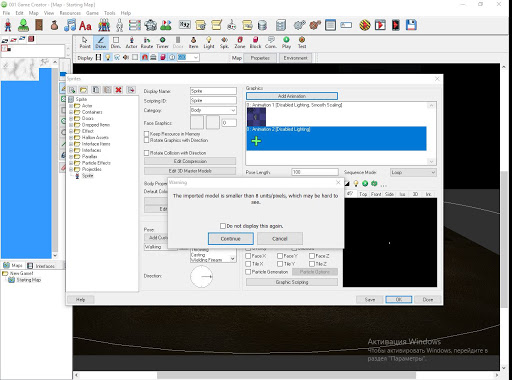Expand the Interfaces folder in sprite tree
The image size is (512, 380).
(71, 150)
